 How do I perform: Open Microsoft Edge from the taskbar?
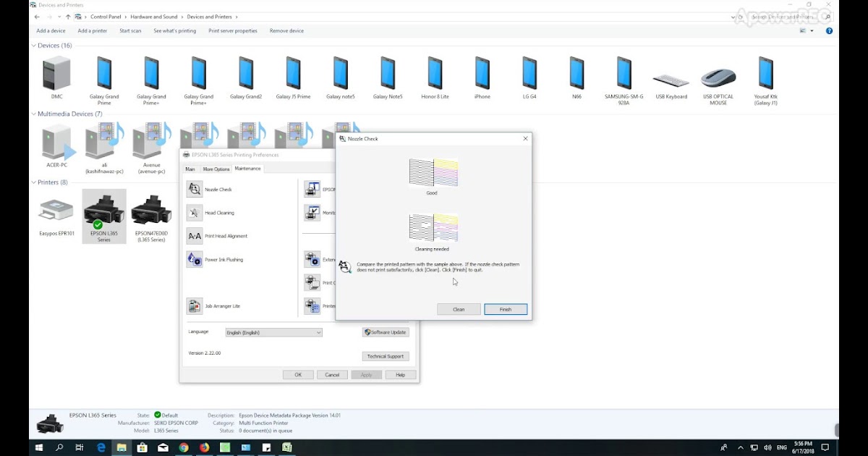101,448
